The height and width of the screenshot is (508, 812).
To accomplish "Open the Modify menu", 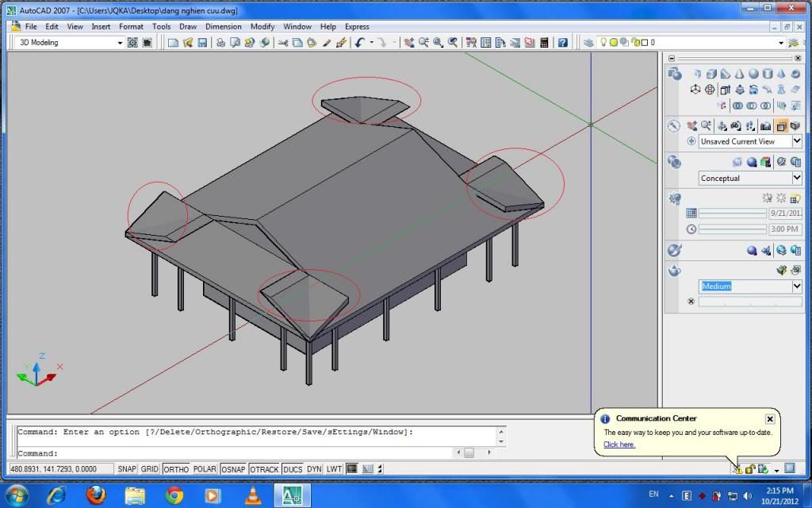I will tap(262, 26).
